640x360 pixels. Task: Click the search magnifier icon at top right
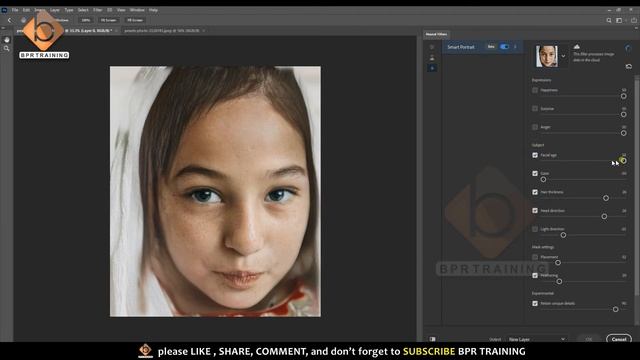coord(609,20)
